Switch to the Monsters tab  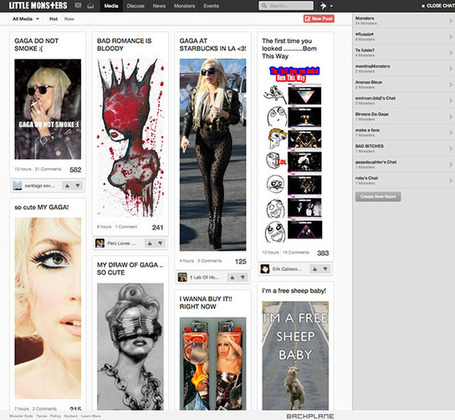(x=184, y=6)
